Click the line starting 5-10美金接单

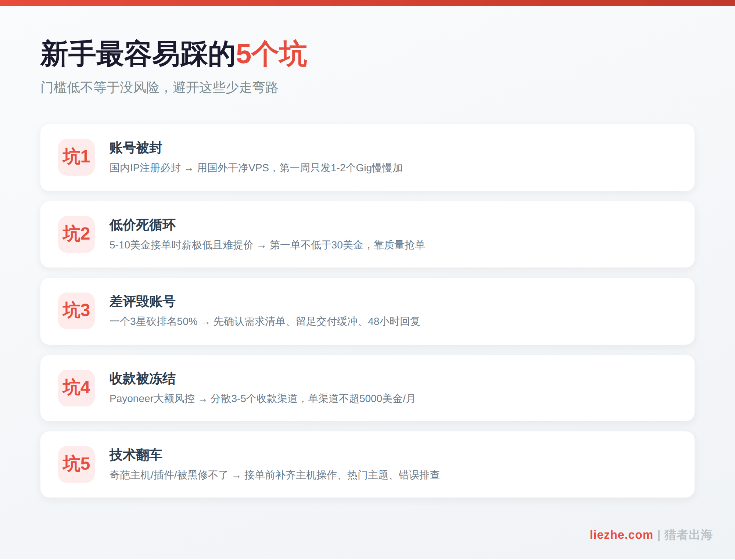click(267, 245)
